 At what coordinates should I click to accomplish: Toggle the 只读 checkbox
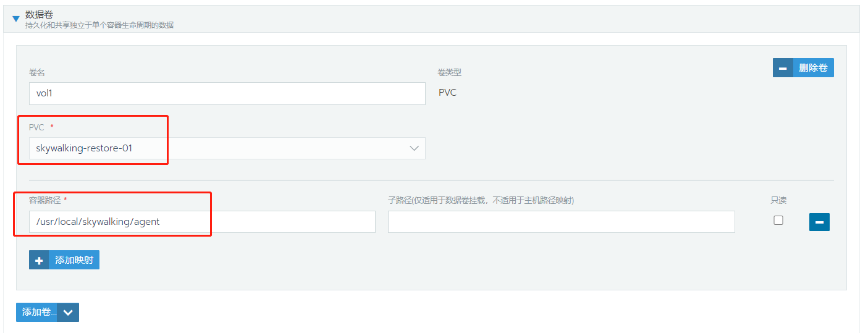click(x=778, y=220)
